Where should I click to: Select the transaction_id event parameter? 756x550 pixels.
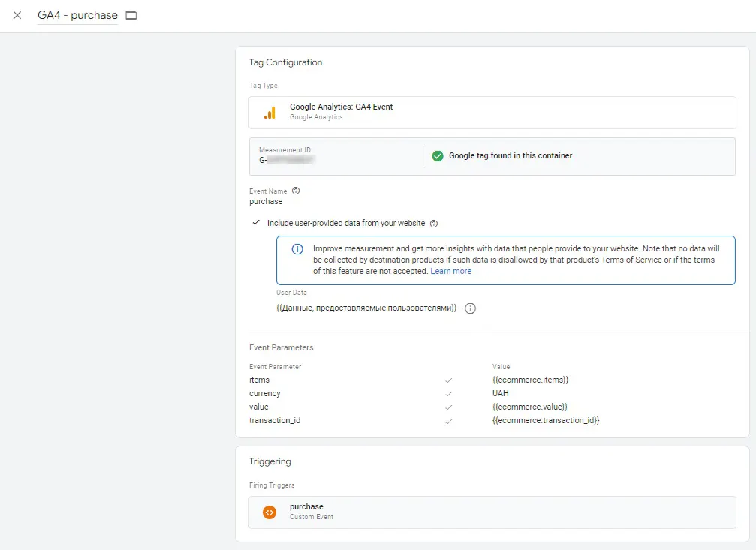pos(275,420)
